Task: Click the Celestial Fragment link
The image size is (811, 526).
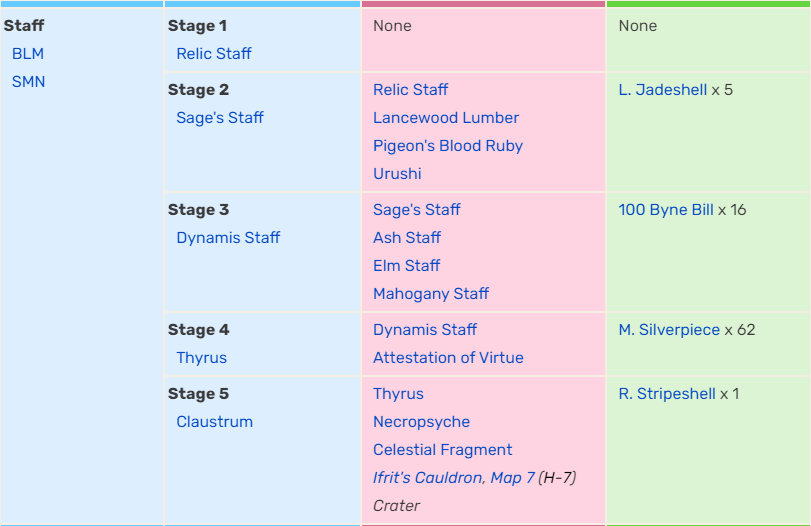Action: [442, 450]
